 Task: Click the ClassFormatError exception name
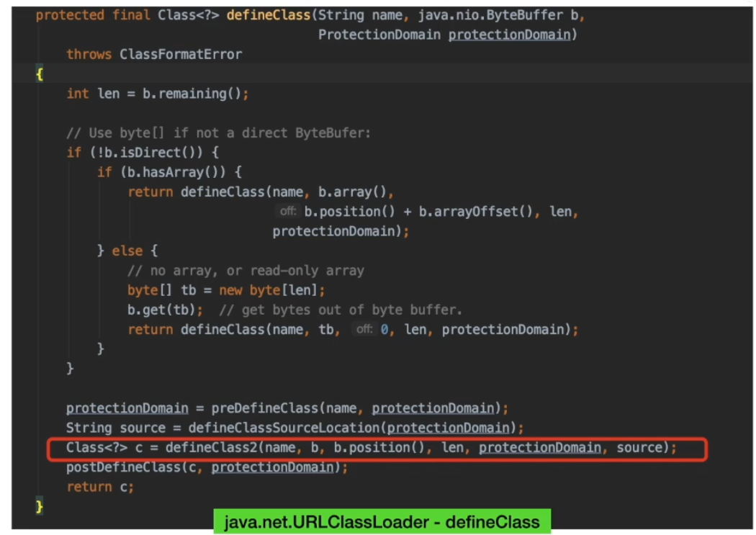coord(181,55)
